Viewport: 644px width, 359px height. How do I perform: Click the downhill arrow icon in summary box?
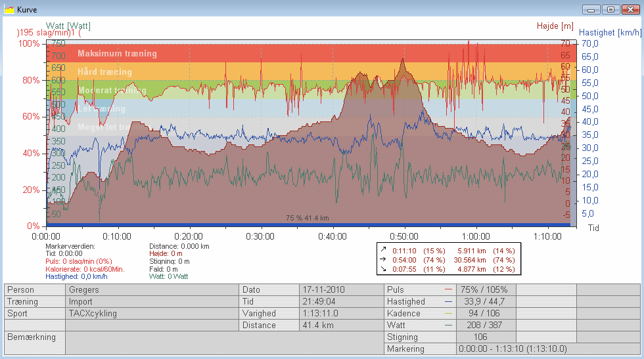point(383,268)
